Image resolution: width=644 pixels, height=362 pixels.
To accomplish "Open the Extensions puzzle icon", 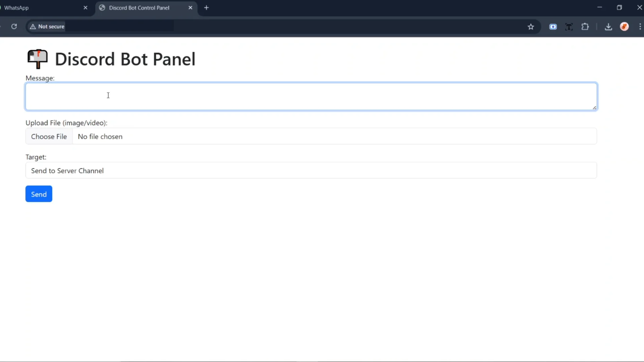I will coord(585,27).
